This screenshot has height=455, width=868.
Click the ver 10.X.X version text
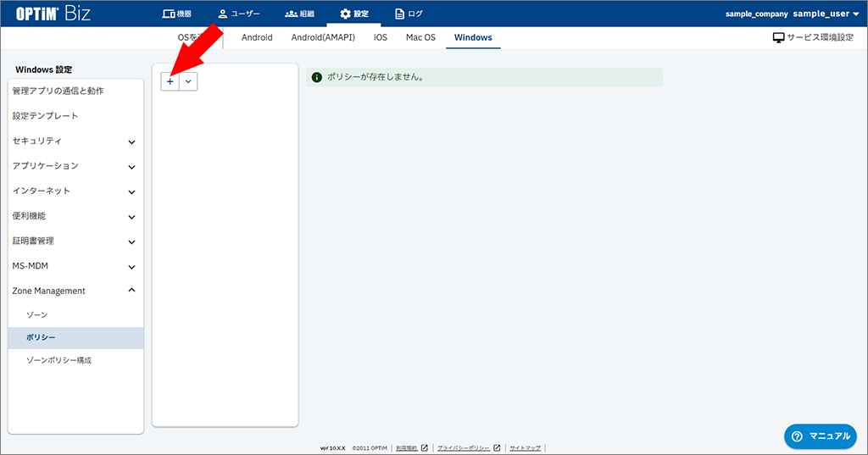pyautogui.click(x=332, y=448)
